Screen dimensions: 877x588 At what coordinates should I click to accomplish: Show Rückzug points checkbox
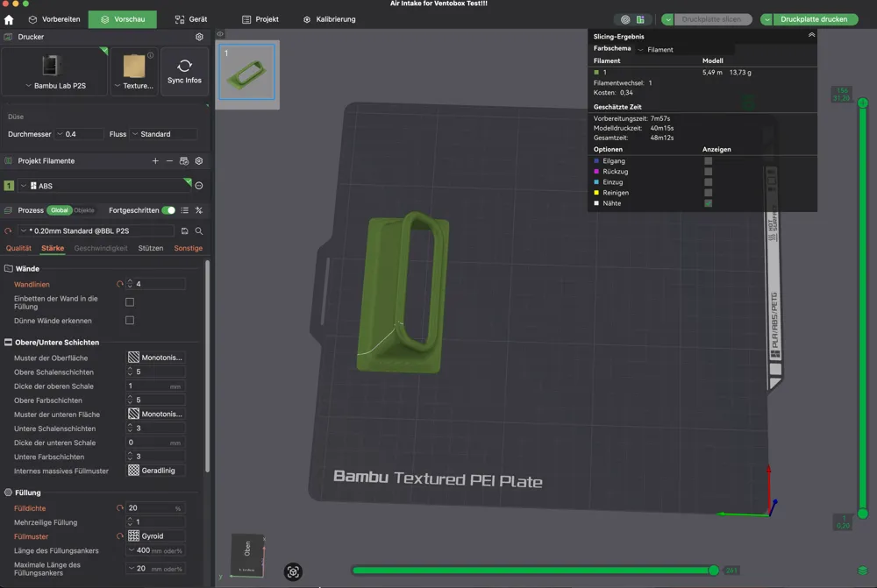[x=708, y=172]
